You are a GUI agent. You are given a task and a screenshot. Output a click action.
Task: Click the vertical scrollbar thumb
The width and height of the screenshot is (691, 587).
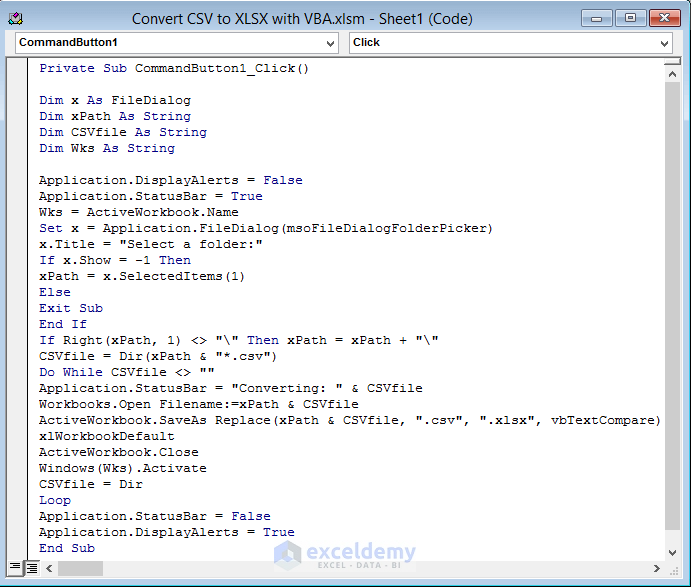(672, 306)
